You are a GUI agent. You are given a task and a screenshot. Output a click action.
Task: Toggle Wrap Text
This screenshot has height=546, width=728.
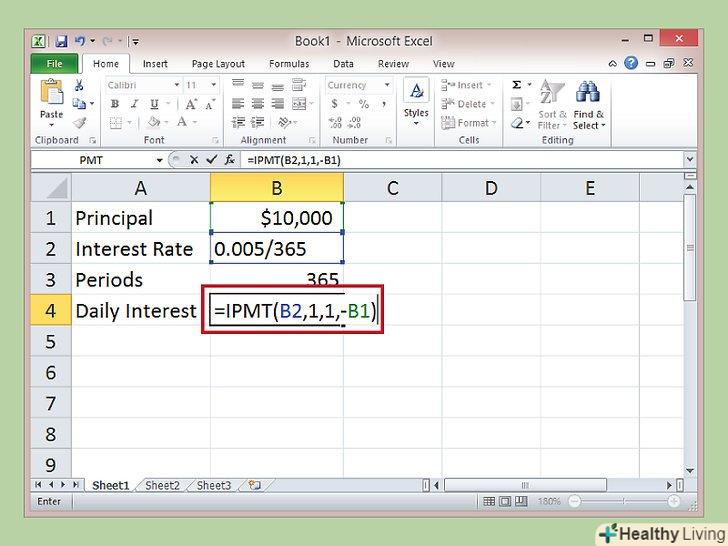click(x=299, y=85)
